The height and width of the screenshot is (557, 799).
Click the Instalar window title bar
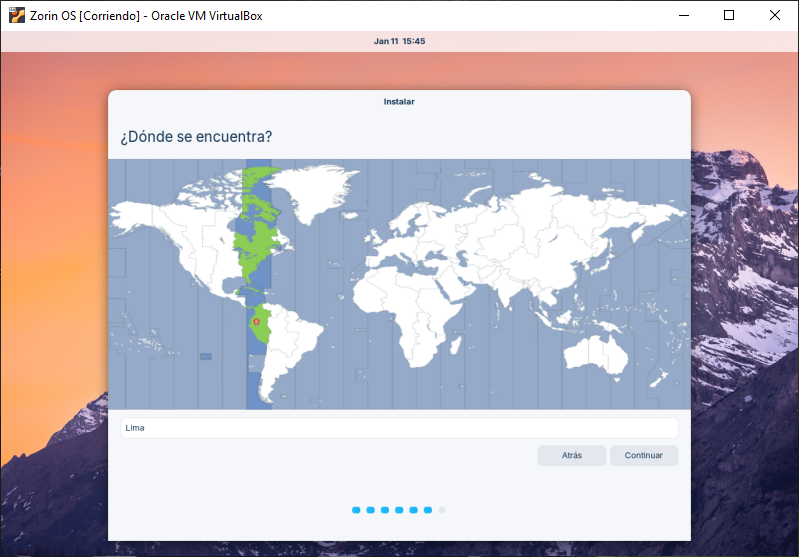tap(399, 101)
